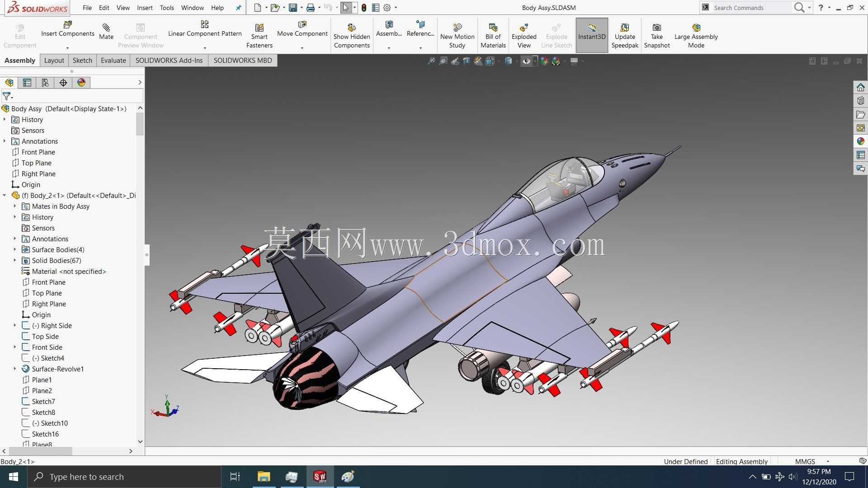
Task: Click Update Speedpak tool
Action: (625, 36)
